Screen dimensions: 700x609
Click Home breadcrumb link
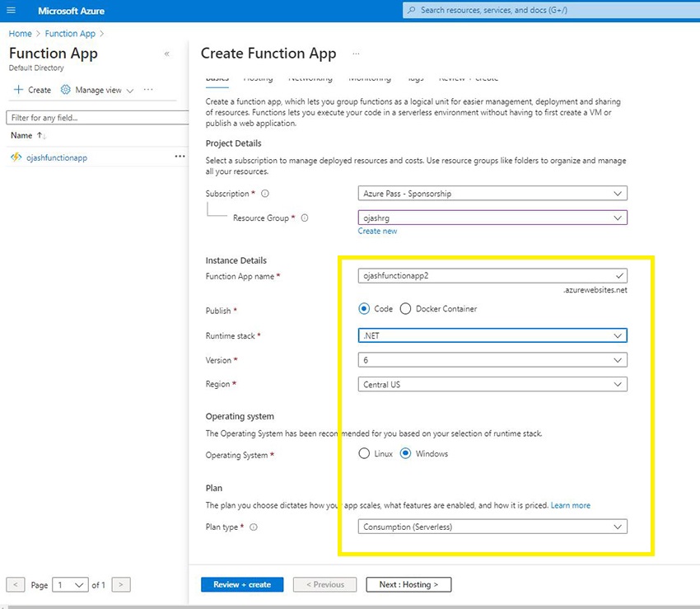[20, 34]
